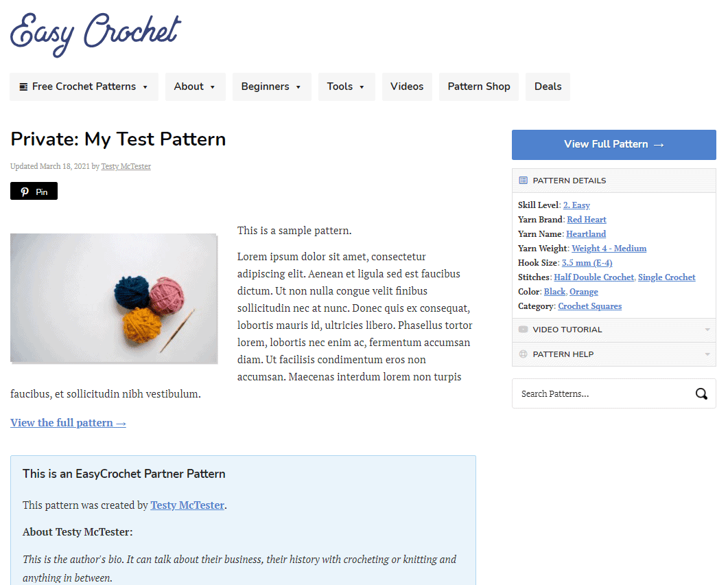Expand the Video Tutorial section arrow
728x585 pixels.
707,330
